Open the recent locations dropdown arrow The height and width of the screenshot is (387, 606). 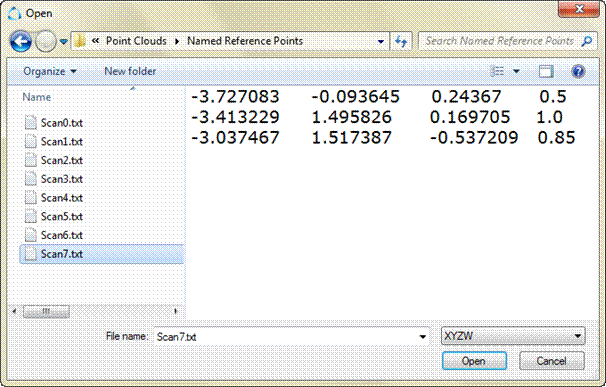(64, 41)
